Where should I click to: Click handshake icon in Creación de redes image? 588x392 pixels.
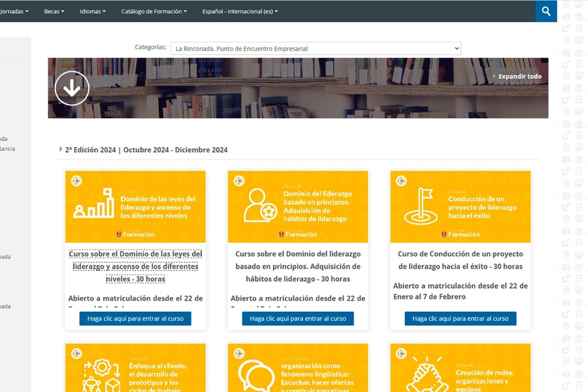tap(427, 375)
